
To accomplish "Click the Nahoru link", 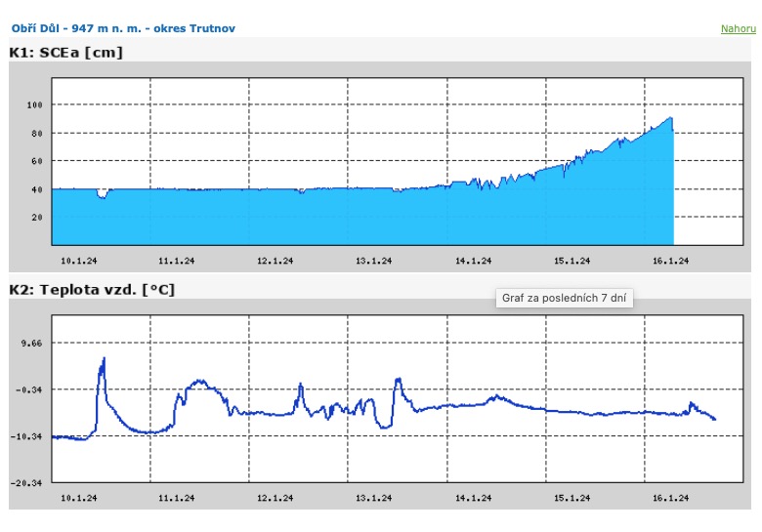I will pos(738,29).
